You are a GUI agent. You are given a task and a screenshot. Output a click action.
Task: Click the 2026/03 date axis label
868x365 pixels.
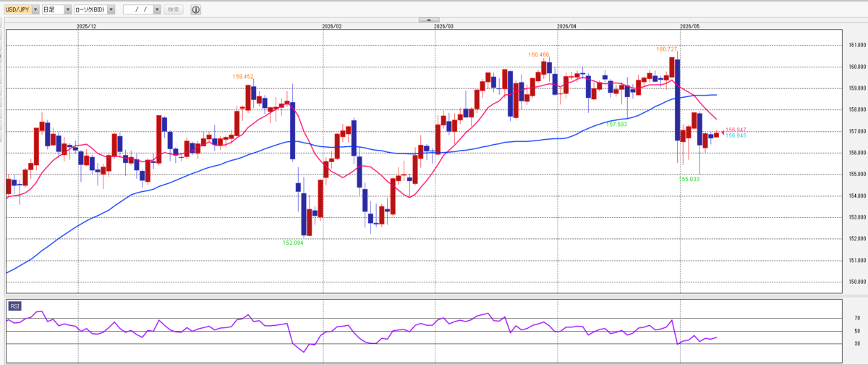(x=443, y=25)
